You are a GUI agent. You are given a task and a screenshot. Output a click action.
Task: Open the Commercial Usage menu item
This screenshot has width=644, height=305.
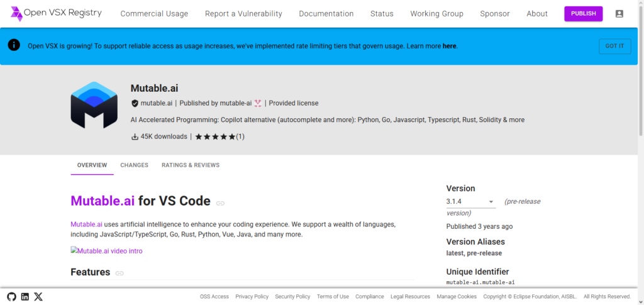[x=154, y=14]
